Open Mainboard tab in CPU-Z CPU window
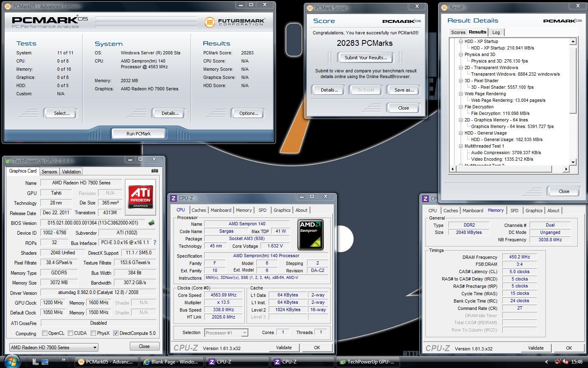The height and width of the screenshot is (368, 588). 221,210
